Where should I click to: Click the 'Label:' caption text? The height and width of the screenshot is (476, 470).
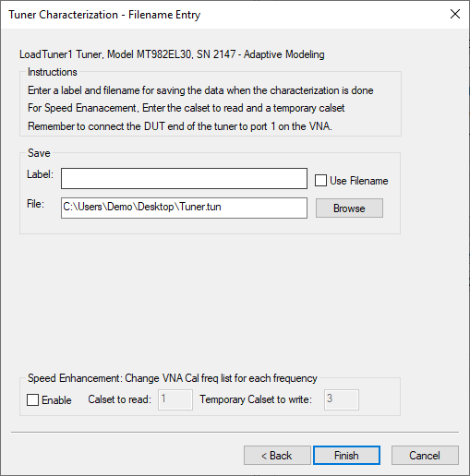[40, 174]
